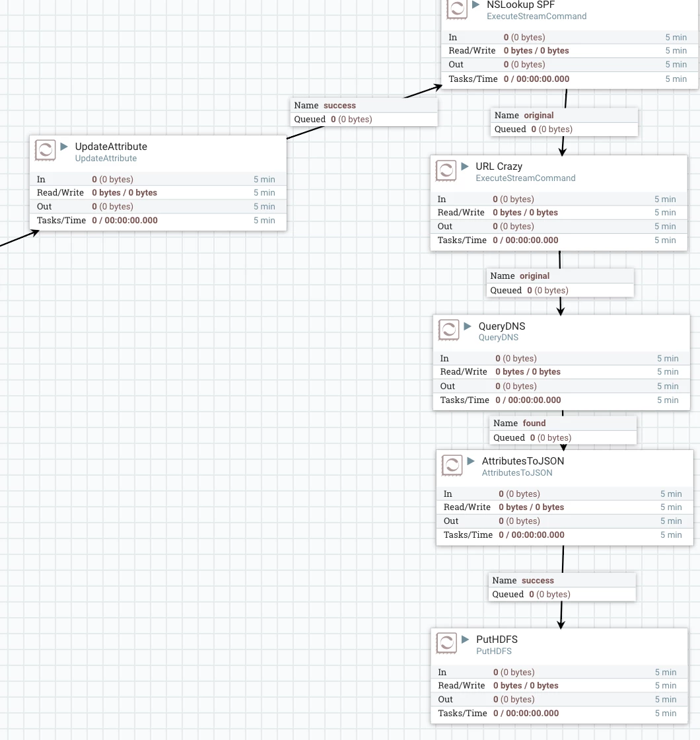
Task: Click the Tasks/Time value of PutHDFS
Action: tap(526, 714)
